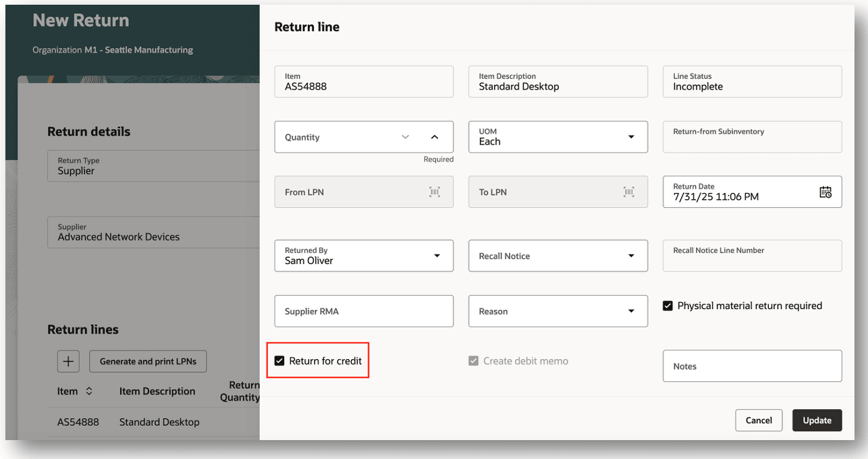
Task: Cancel the return line edit
Action: (759, 420)
